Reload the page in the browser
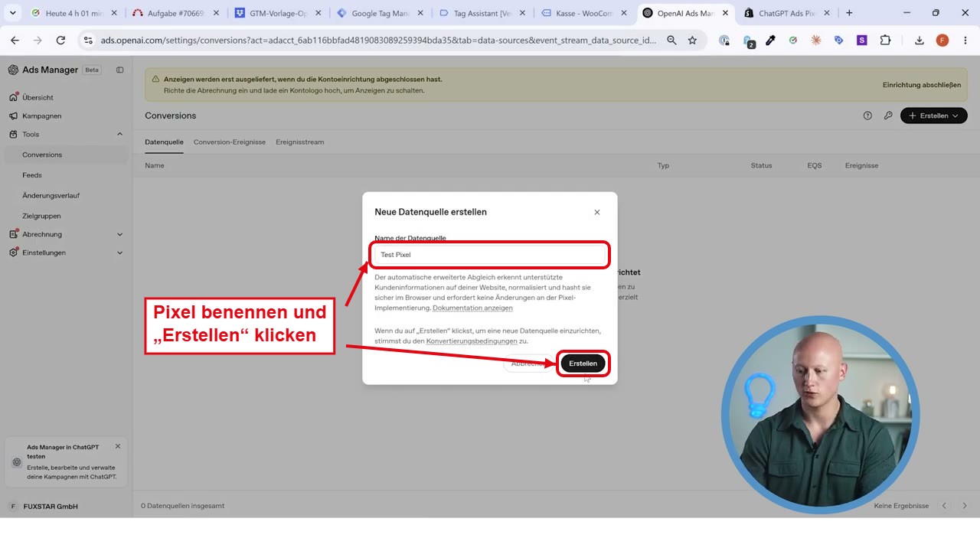Screen dimensions: 980x551 pos(60,41)
